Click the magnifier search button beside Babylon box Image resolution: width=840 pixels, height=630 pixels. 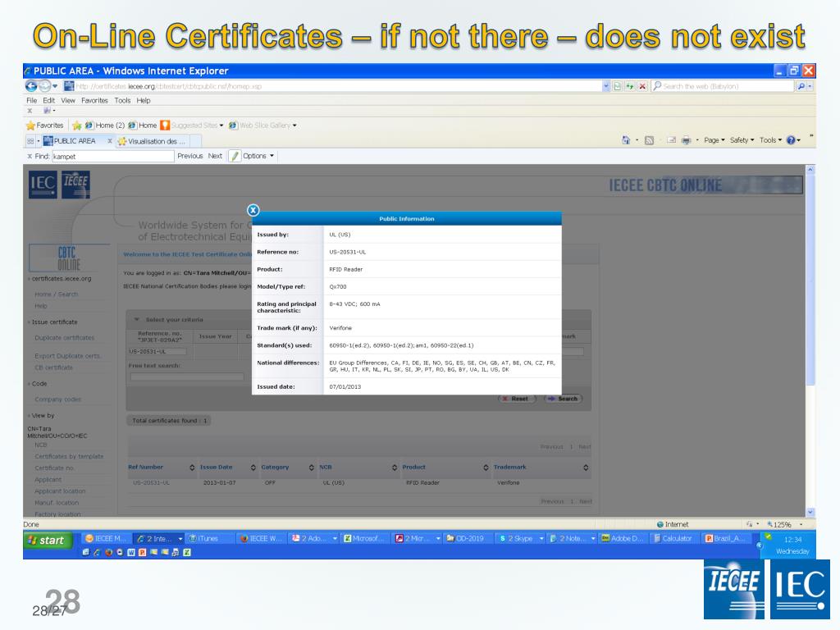tap(801, 85)
